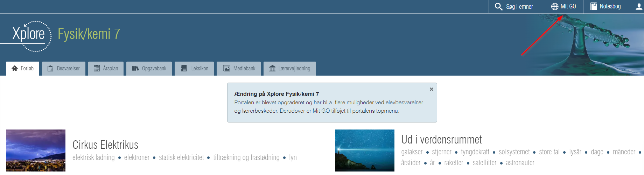Click the Søg i emner search label
This screenshot has height=175, width=644.
pos(519,7)
